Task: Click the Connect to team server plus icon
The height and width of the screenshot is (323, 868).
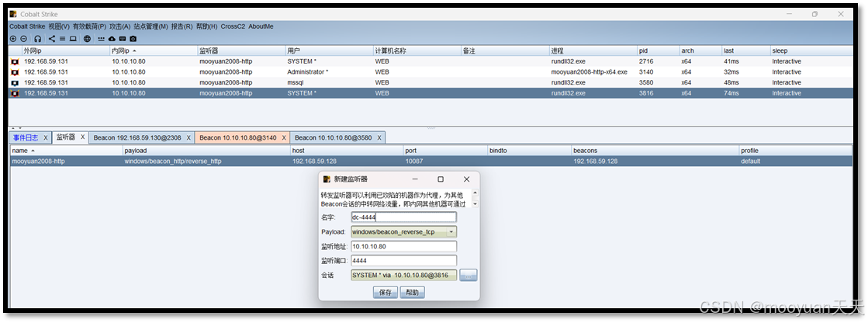Action: (x=13, y=39)
